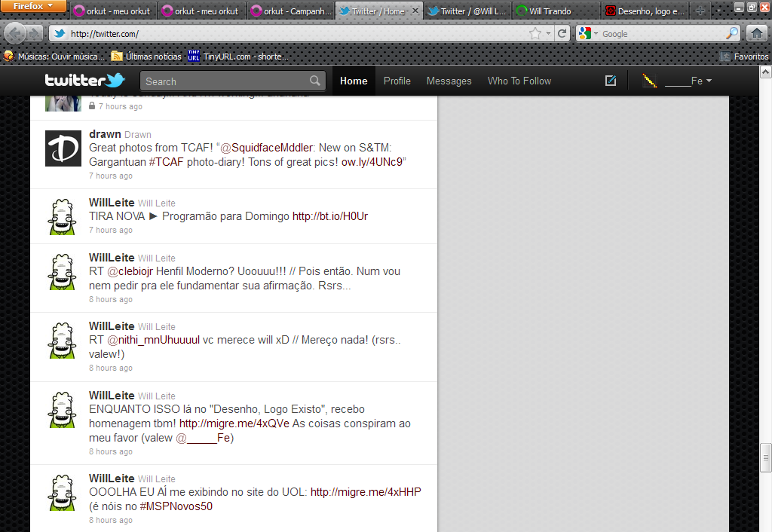Click the search magnifier icon in Twitter bar
The height and width of the screenshot is (532, 772).
[315, 80]
